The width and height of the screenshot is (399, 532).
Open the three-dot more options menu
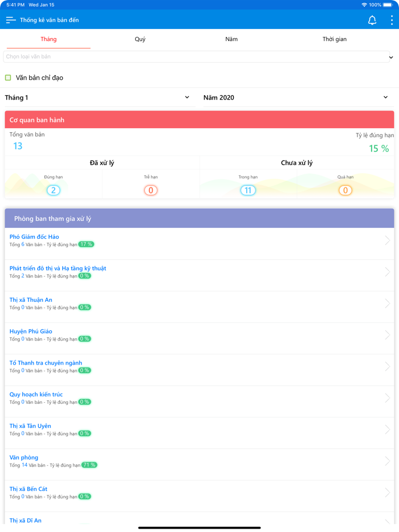tap(392, 21)
